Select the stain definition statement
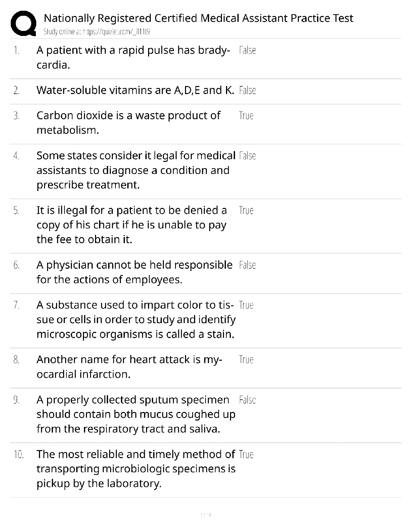 136,319
